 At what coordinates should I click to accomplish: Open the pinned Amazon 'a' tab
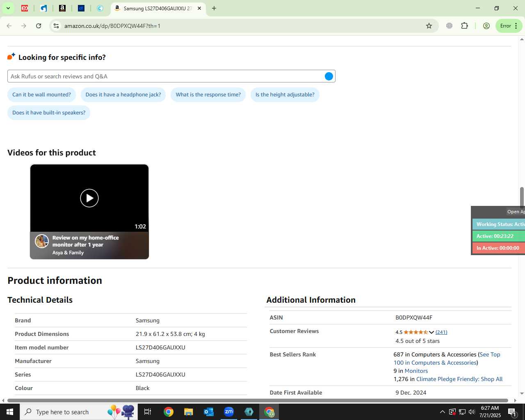click(x=62, y=8)
